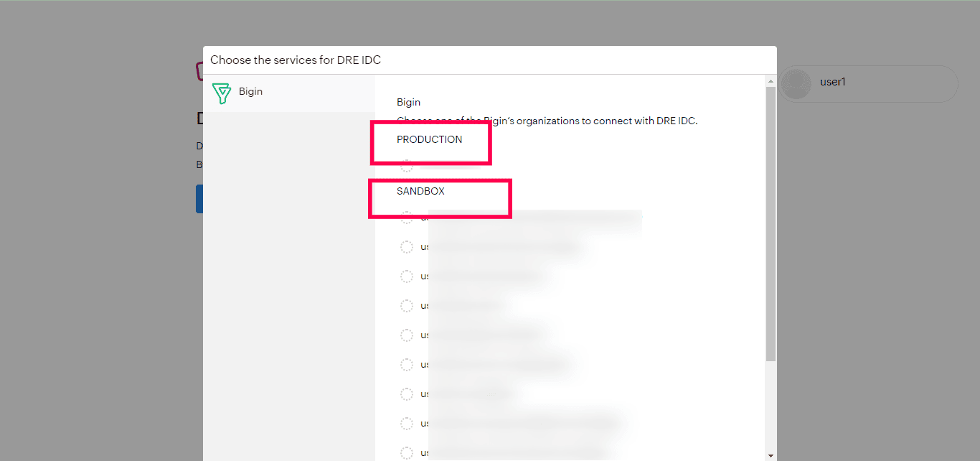Screen dimensions: 980x461
Task: Pick the seventh SANDBOX organization radio button
Action: click(407, 394)
